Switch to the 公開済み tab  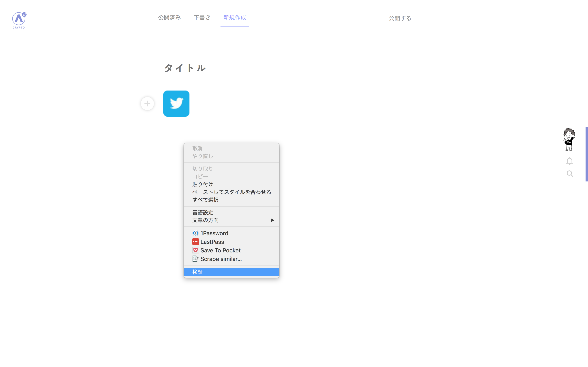(169, 18)
